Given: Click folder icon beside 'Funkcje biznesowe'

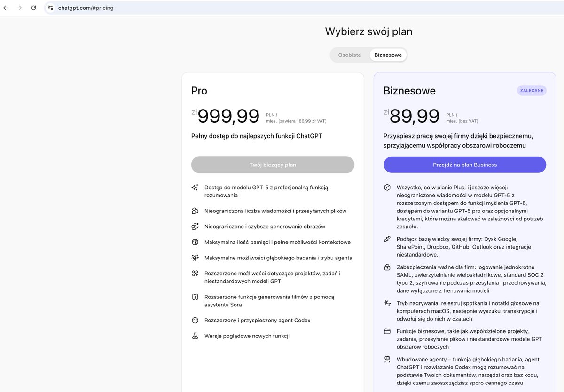Looking at the screenshot, I should tap(387, 331).
